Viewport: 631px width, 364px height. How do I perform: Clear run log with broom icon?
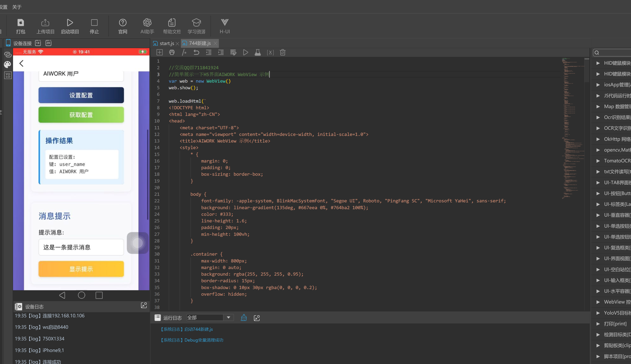click(x=244, y=318)
